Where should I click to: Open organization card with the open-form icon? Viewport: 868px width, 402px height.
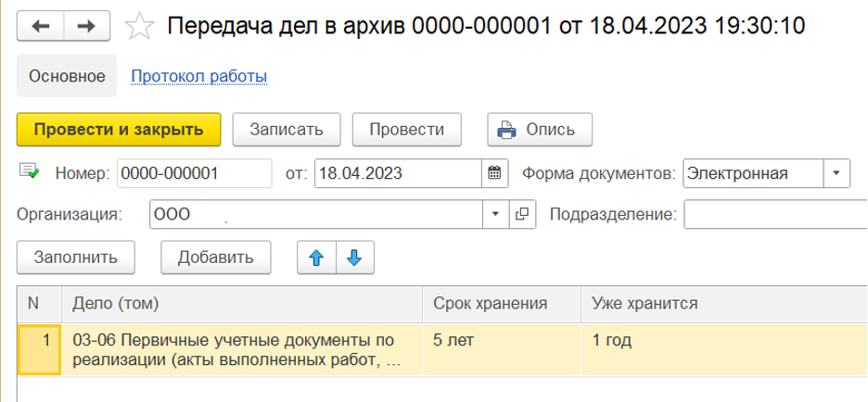(522, 215)
